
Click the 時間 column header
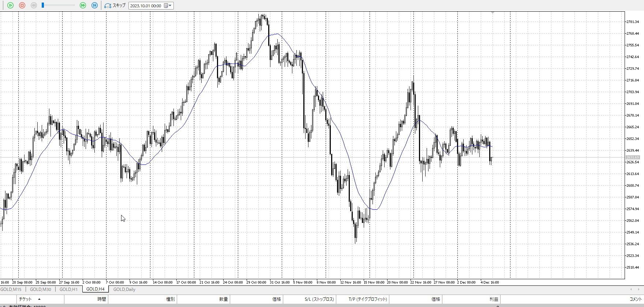(101, 299)
